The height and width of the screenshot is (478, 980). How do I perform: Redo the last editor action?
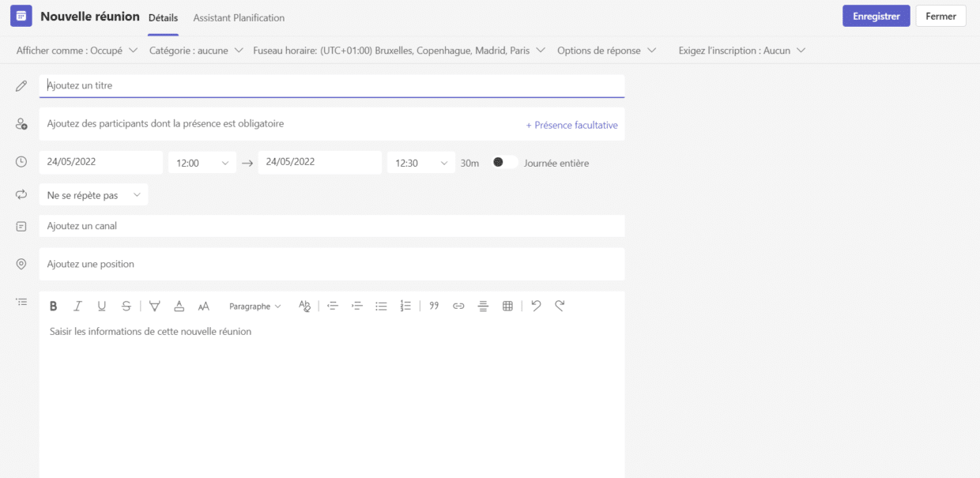560,307
